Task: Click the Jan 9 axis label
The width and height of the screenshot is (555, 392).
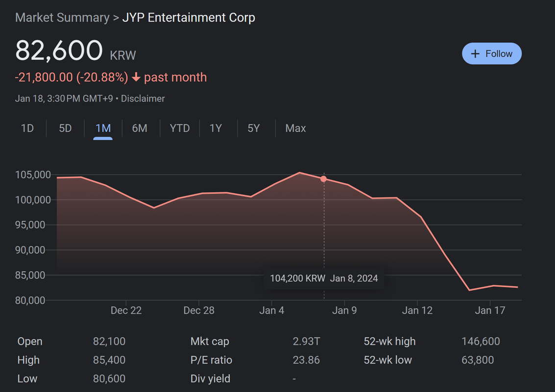Action: (x=344, y=311)
